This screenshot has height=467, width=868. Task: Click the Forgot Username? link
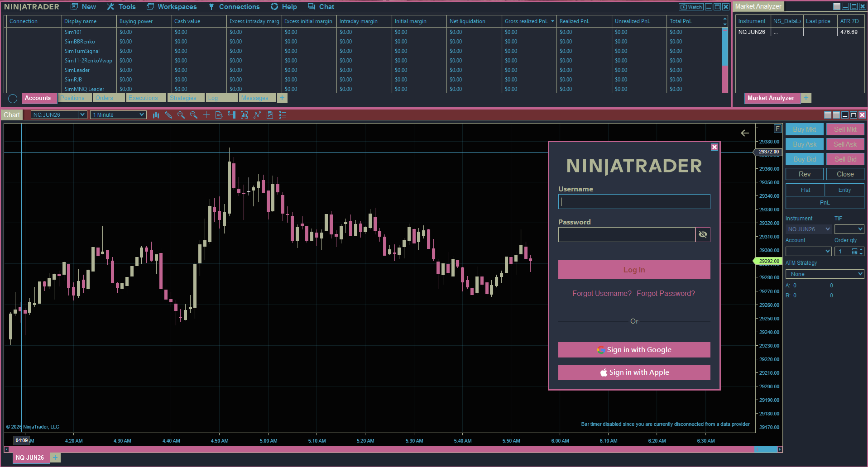tap(602, 294)
